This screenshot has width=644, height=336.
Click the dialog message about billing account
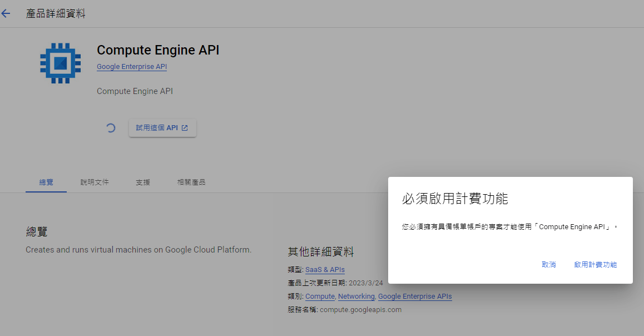click(510, 227)
